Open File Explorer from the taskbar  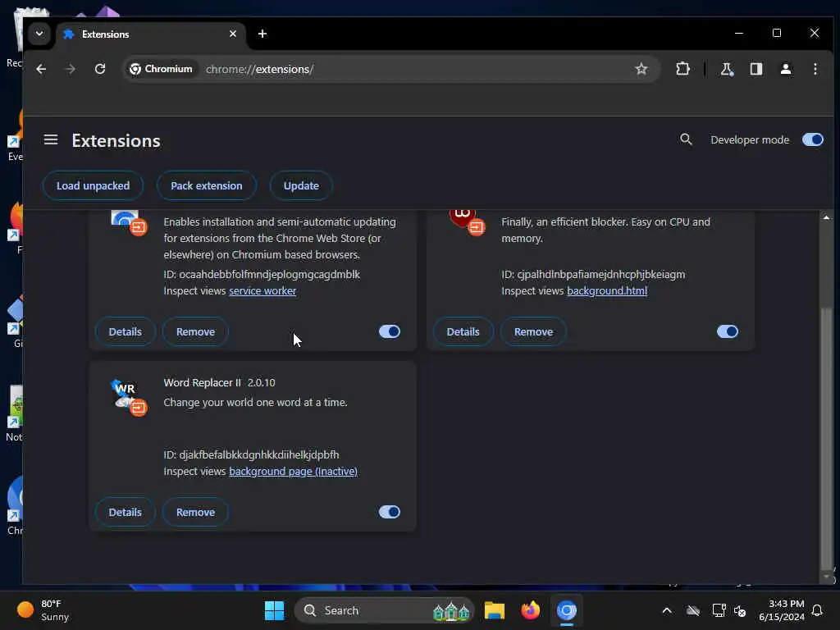[x=494, y=610]
